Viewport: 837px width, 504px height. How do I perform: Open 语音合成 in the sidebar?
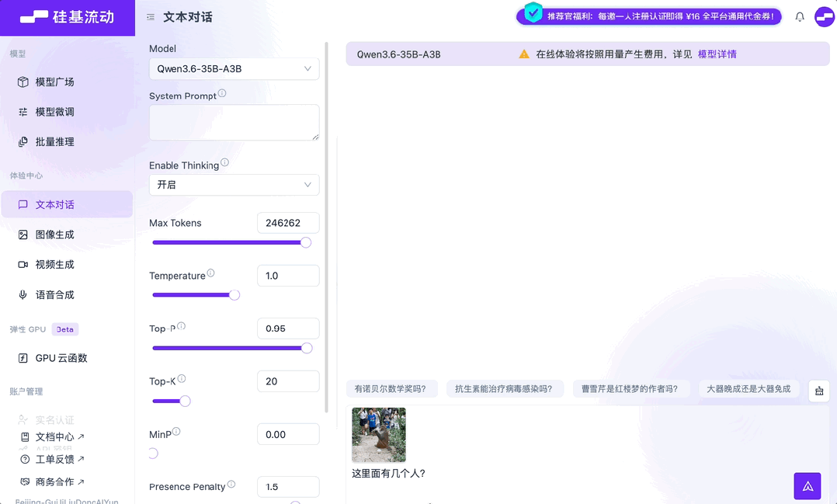click(x=68, y=295)
